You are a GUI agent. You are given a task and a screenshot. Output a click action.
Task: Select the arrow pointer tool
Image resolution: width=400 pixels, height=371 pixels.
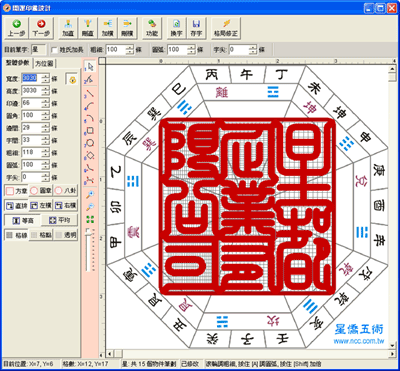[90, 67]
